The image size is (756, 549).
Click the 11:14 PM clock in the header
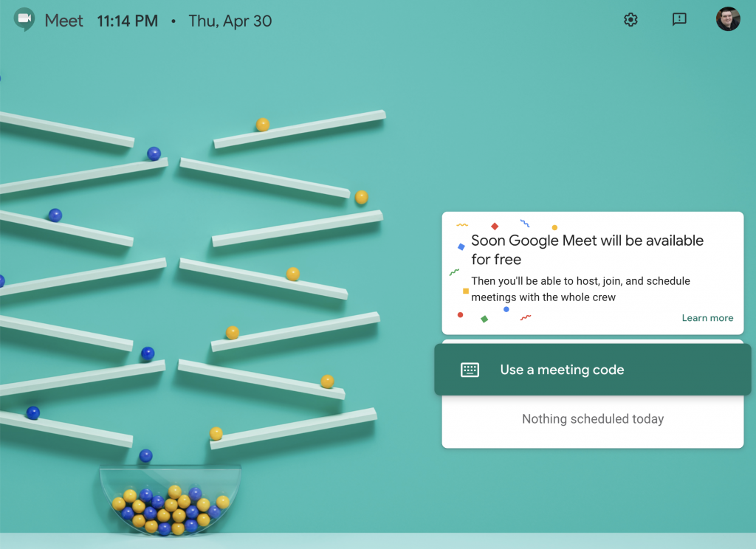pyautogui.click(x=128, y=21)
